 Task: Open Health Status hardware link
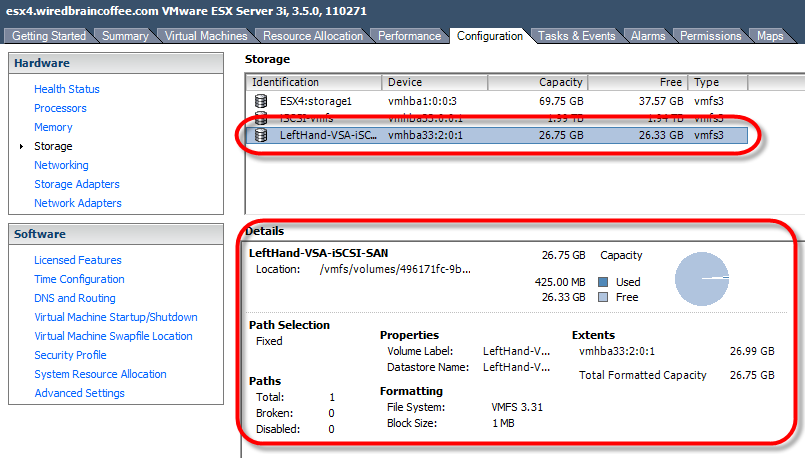click(67, 89)
